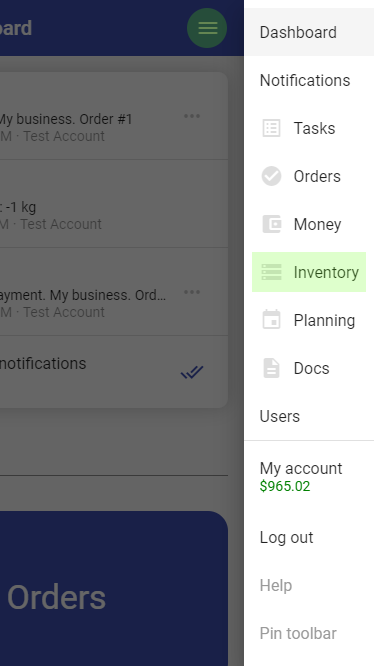Click the Inventory stacked rows icon
This screenshot has height=666, width=374.
tap(271, 272)
